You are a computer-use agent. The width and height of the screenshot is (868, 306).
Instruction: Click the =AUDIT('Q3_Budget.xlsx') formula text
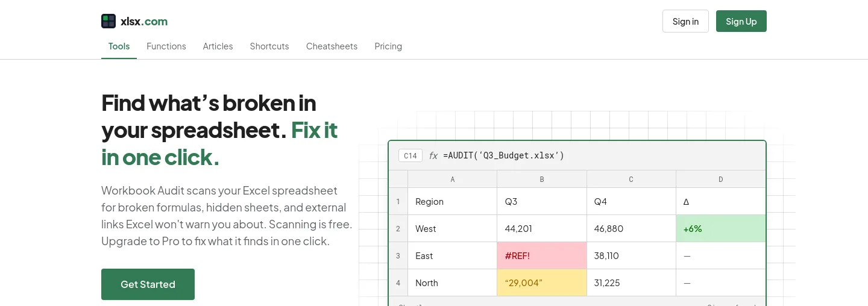503,155
